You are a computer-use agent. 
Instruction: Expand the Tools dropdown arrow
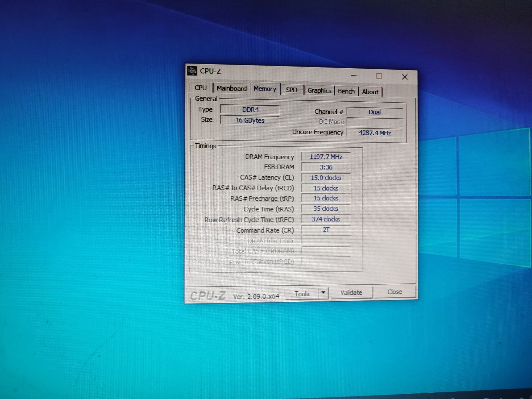[323, 293]
